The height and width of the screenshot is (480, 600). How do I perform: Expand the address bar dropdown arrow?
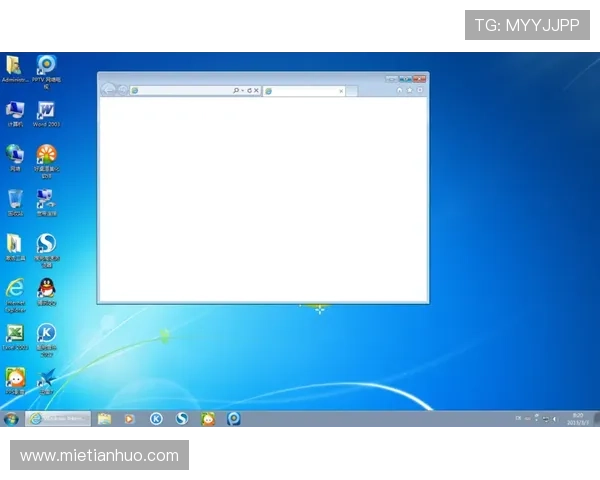coord(242,90)
